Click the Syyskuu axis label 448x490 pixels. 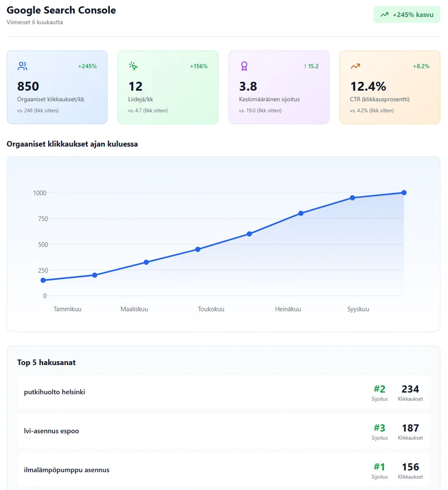[358, 309]
